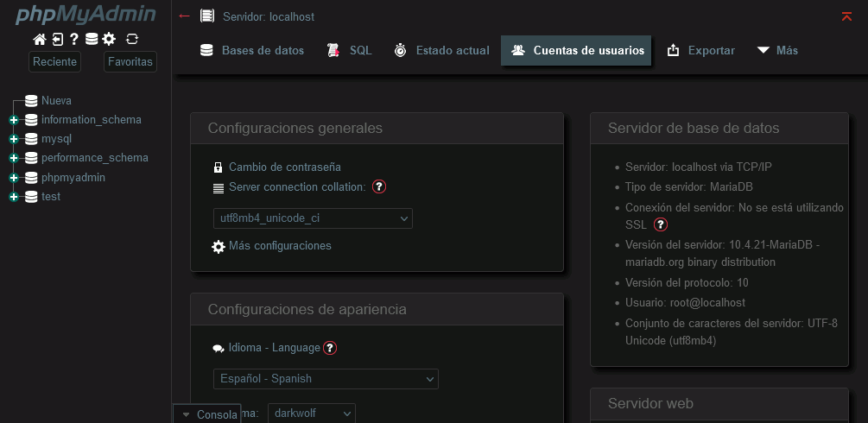Open the MariaDB documentation database icon
This screenshot has height=423, width=868.
92,39
